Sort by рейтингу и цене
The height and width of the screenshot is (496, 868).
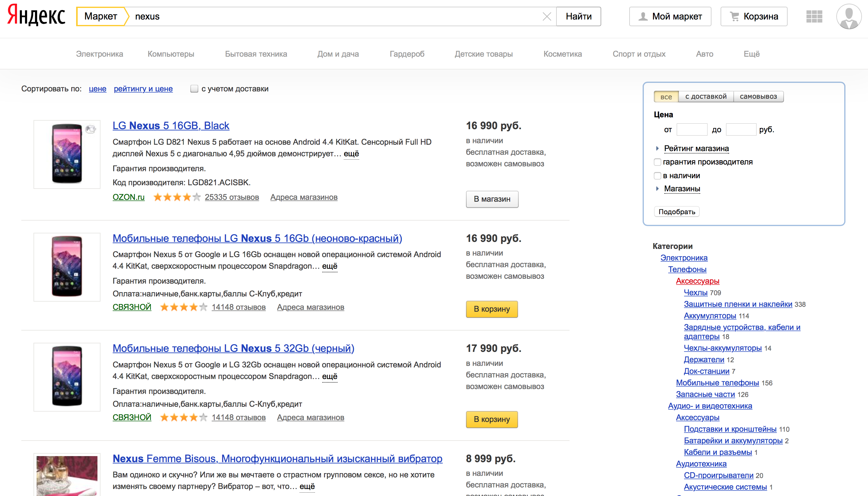point(143,89)
